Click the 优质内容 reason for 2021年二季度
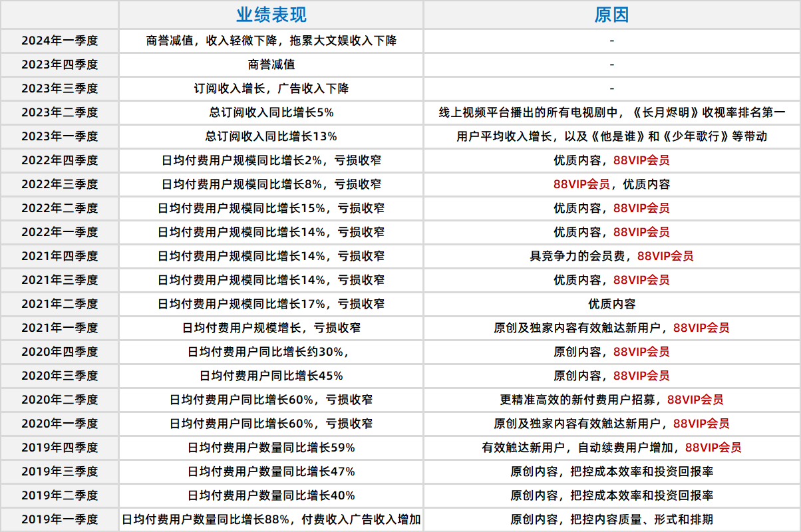801x532 pixels. click(612, 304)
